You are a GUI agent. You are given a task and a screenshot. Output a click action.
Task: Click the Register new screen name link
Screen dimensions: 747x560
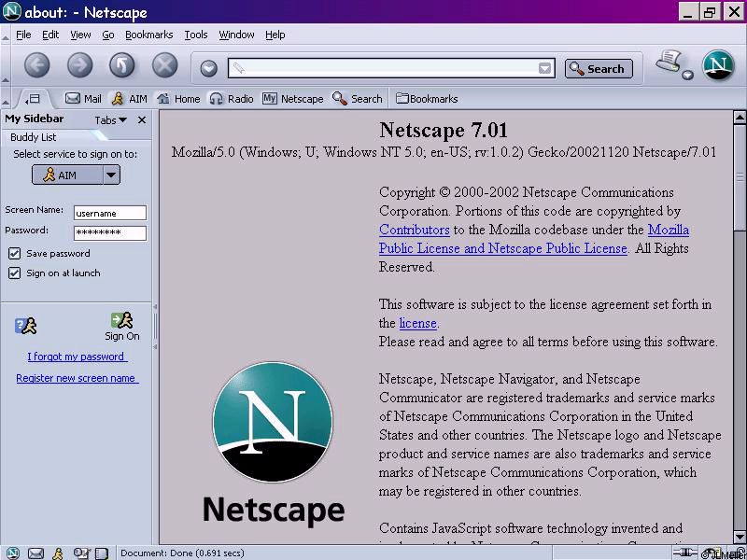pyautogui.click(x=78, y=378)
